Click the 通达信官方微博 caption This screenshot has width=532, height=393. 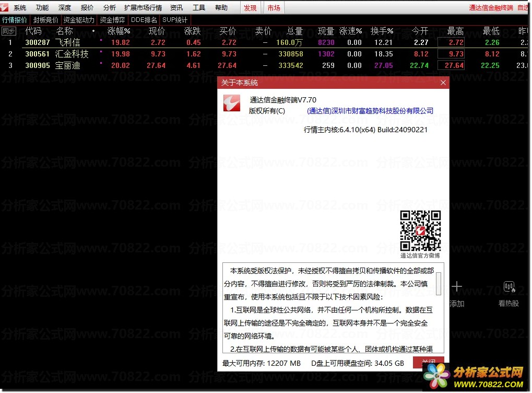[x=420, y=256]
